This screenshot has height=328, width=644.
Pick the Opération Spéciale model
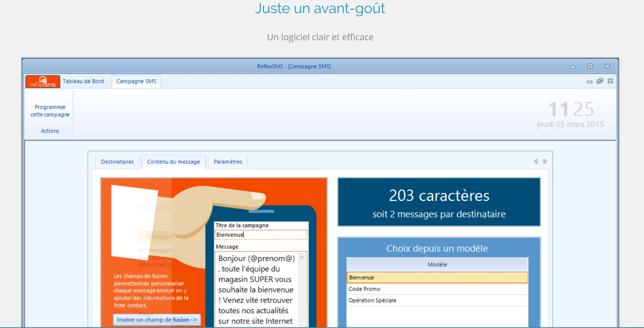coord(437,301)
